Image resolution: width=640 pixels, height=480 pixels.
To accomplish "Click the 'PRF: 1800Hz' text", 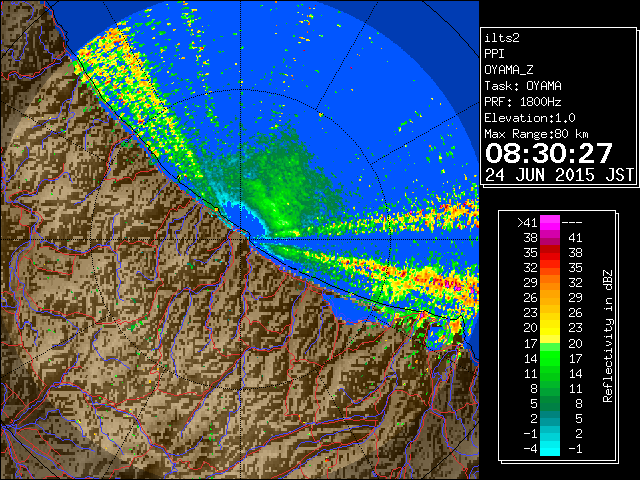I will click(523, 102).
